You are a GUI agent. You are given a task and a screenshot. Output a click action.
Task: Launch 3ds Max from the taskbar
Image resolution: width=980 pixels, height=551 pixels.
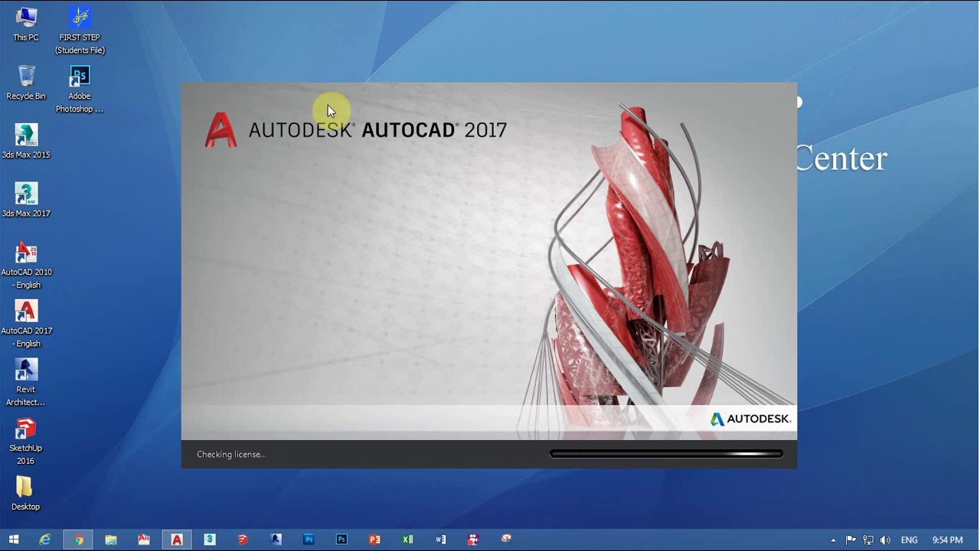click(210, 540)
